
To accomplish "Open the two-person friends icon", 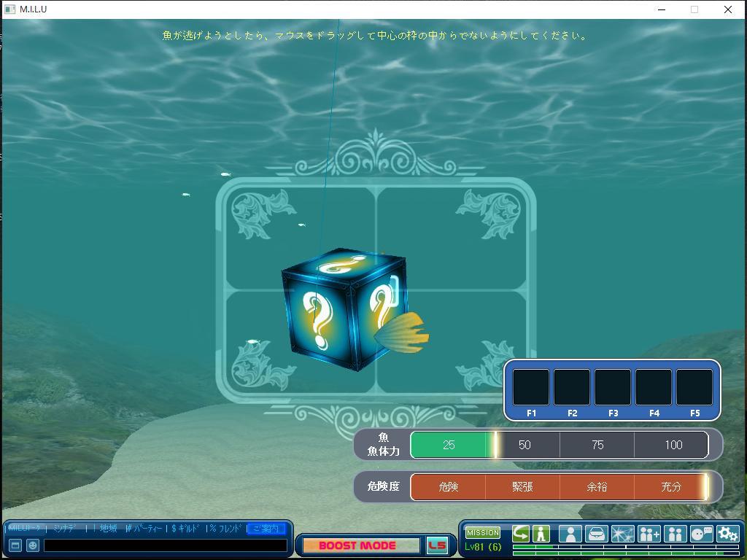I will (x=675, y=534).
